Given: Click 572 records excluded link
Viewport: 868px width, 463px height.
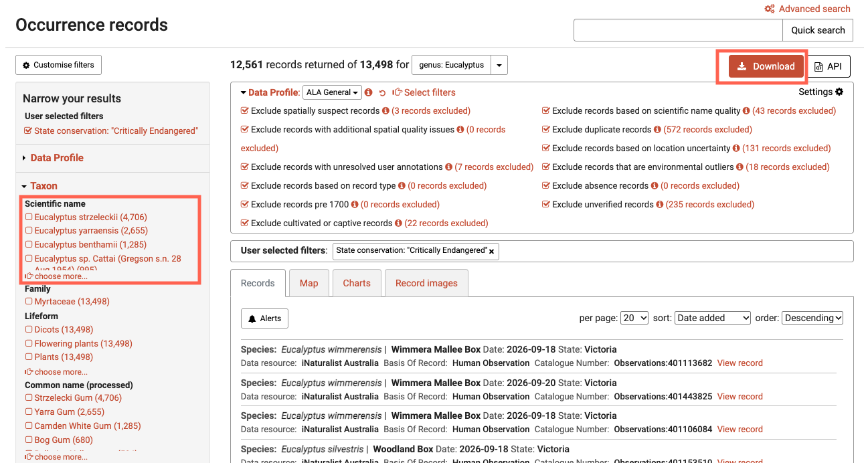Looking at the screenshot, I should point(707,130).
